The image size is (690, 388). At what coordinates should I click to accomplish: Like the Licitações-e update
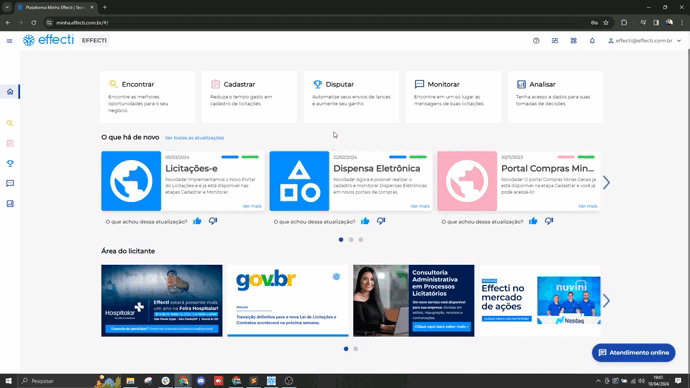tap(197, 221)
